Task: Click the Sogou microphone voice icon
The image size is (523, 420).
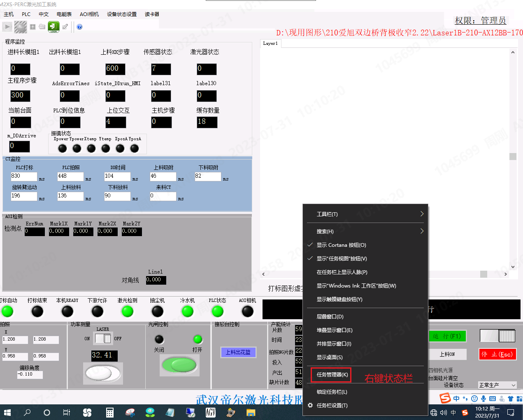Action: pyautogui.click(x=483, y=399)
